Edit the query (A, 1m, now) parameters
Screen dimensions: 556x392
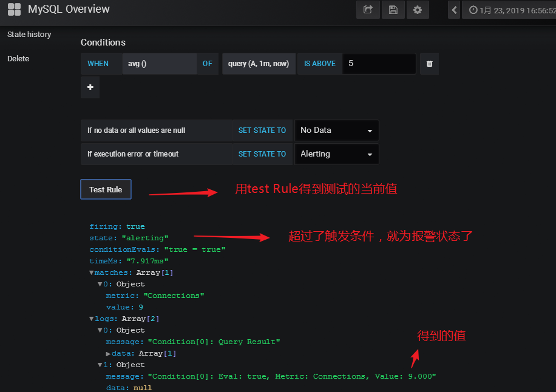pos(259,64)
